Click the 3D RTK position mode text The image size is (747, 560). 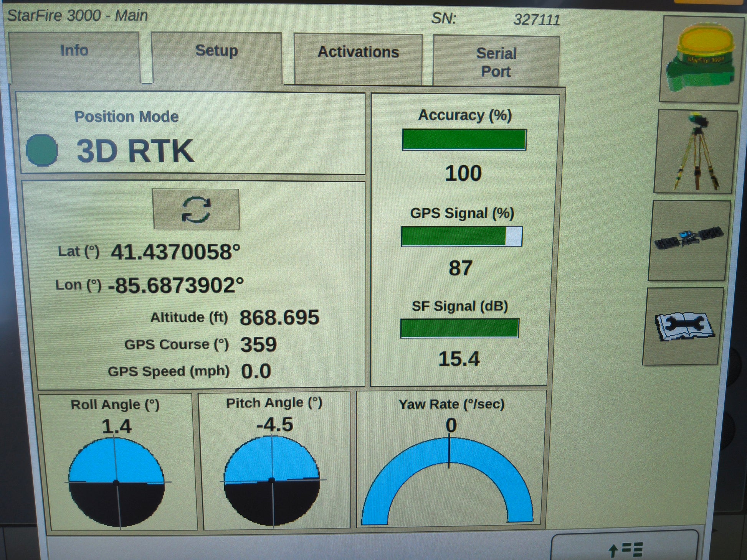point(135,151)
